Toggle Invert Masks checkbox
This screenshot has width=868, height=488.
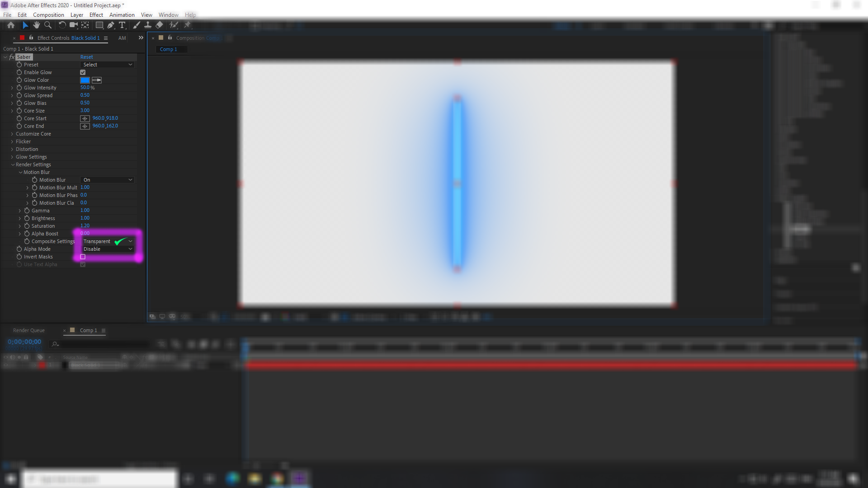pyautogui.click(x=83, y=257)
